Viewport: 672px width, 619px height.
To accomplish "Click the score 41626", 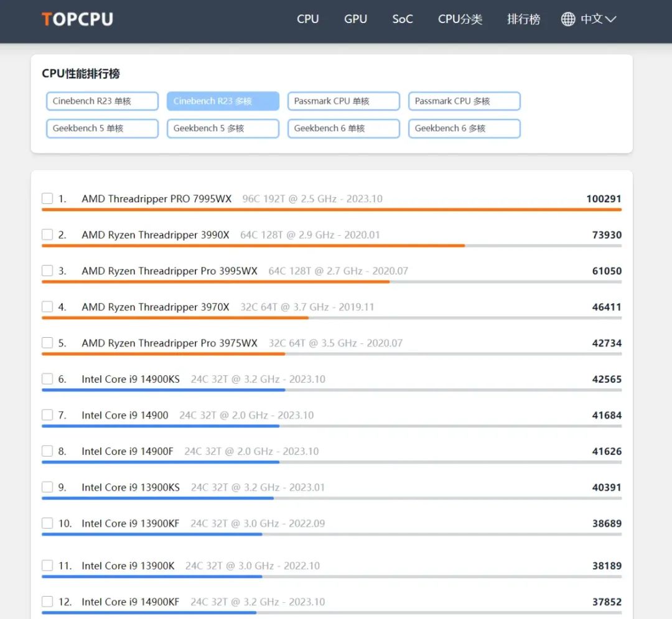I will (607, 451).
